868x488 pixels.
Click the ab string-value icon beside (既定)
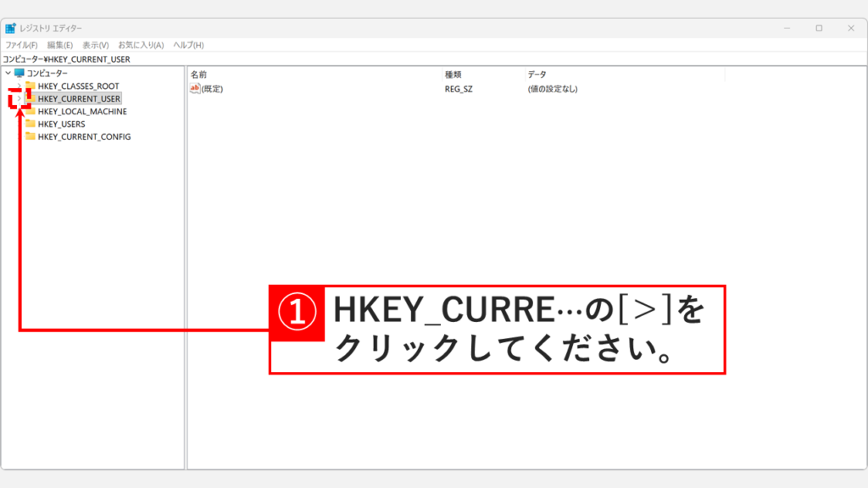(x=192, y=86)
